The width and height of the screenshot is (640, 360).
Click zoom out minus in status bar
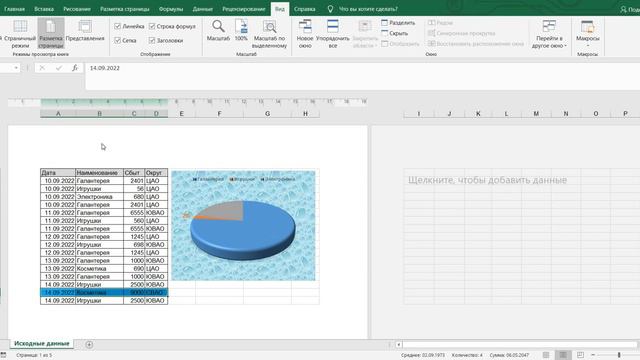point(593,355)
